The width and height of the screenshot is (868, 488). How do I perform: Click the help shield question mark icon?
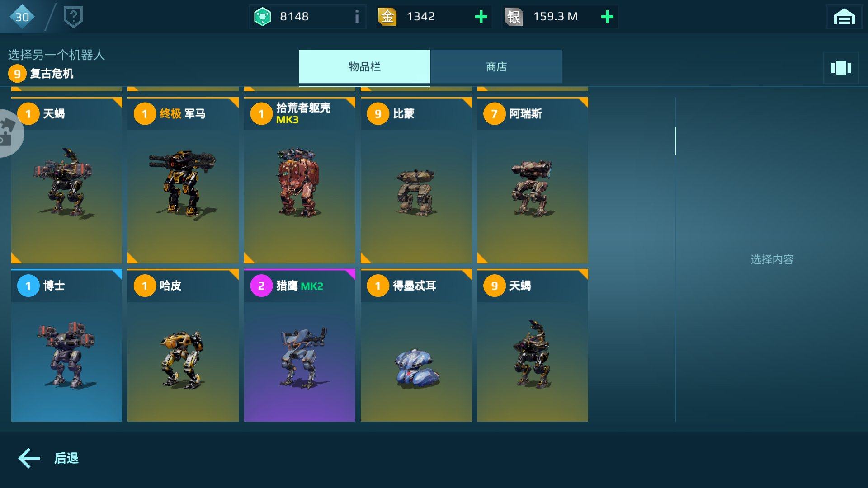(x=73, y=17)
